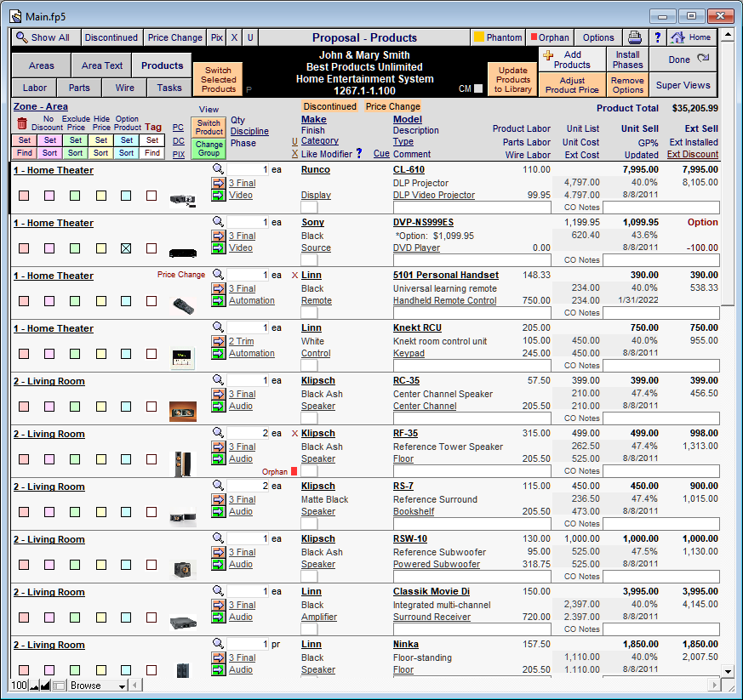Toggle Option Product checkbox for Klipsch RC-35
The width and height of the screenshot is (743, 700).
point(126,407)
